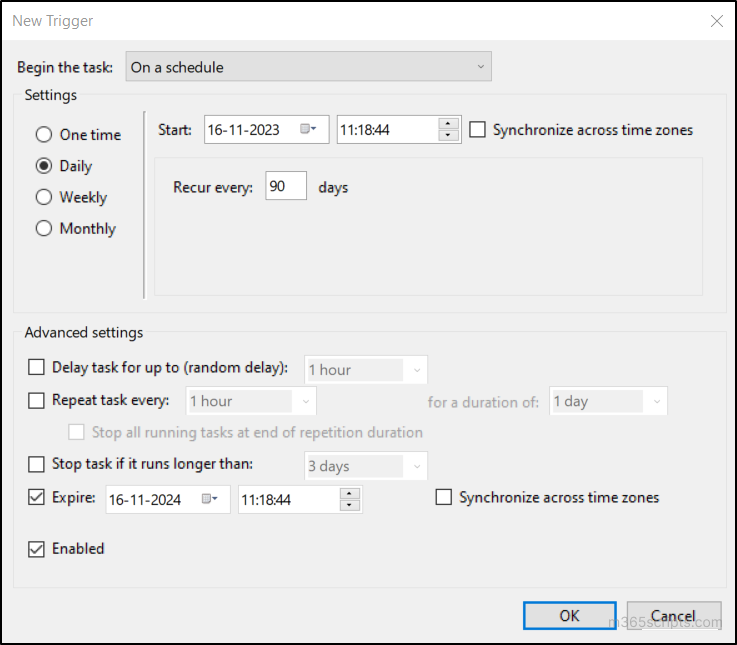Toggle Stop task if it runs longer than
This screenshot has height=645, width=737.
[x=37, y=464]
